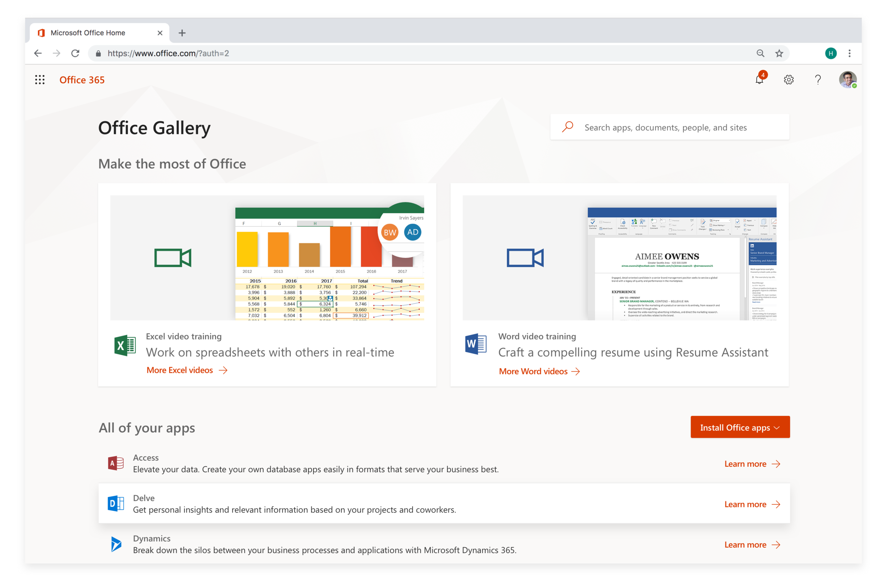Bookmark this page with the star icon
This screenshot has width=890, height=588.
point(779,53)
